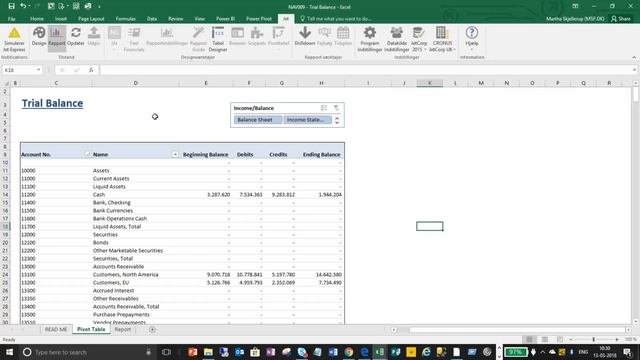640x360 pixels.
Task: Click the Browser icon in the ribbon
Action: click(238, 33)
